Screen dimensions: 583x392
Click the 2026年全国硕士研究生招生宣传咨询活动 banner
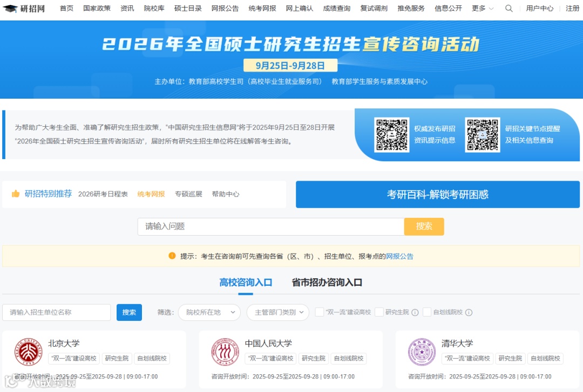(291, 59)
